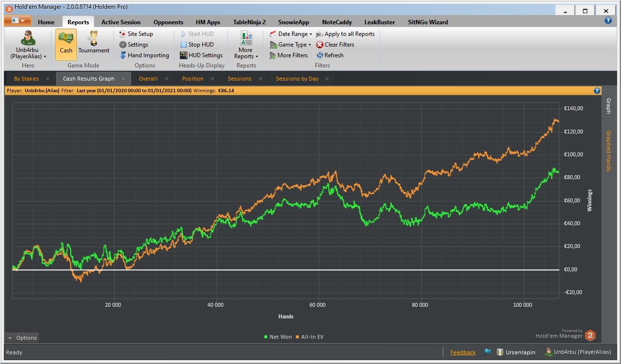This screenshot has height=364, width=621.
Task: Expand the Options panel below the graph
Action: point(22,338)
